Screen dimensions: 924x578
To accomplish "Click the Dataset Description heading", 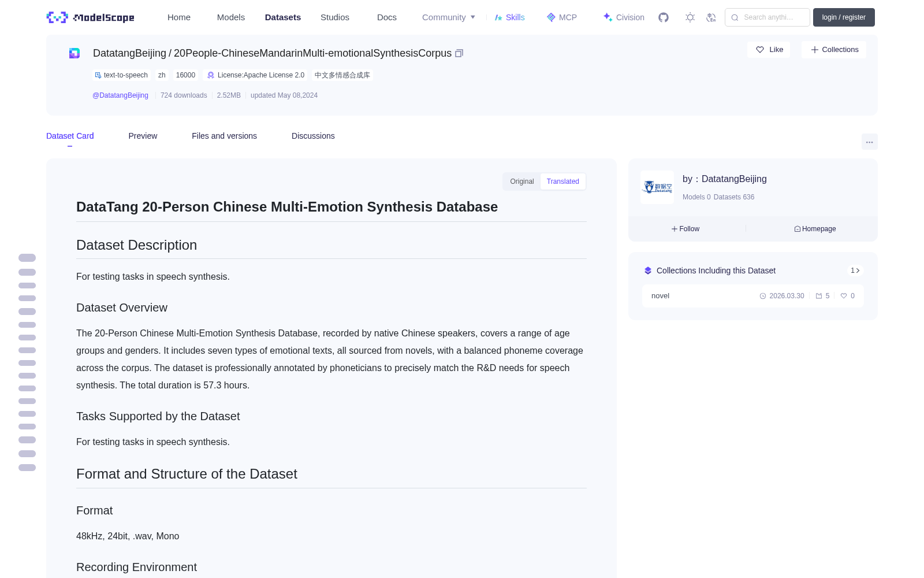I will [x=136, y=245].
